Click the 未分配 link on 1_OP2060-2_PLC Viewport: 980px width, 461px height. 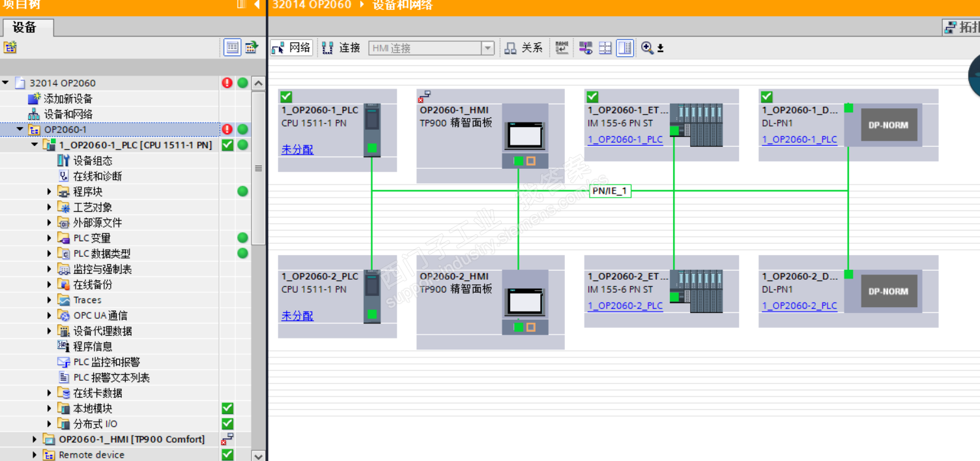297,316
